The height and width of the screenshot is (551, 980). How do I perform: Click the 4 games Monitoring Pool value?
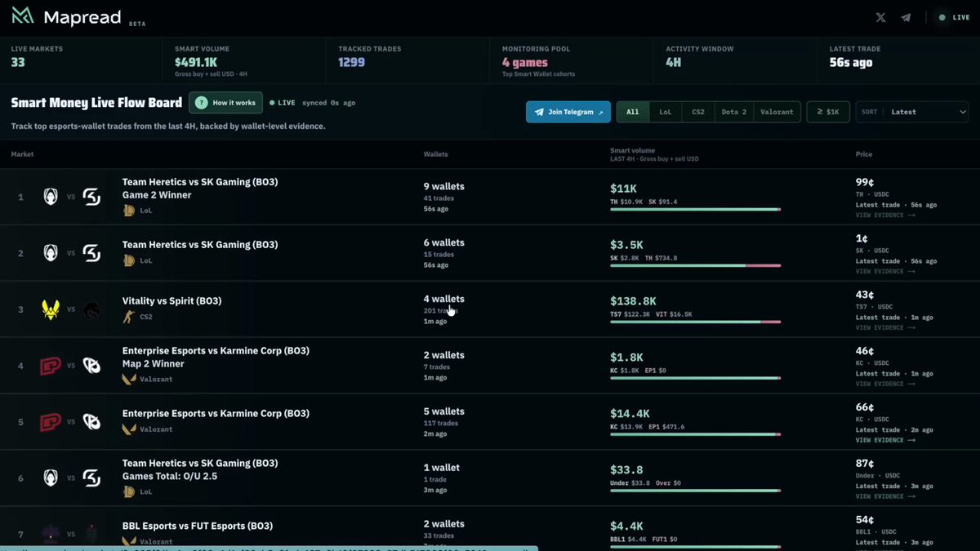pyautogui.click(x=525, y=63)
